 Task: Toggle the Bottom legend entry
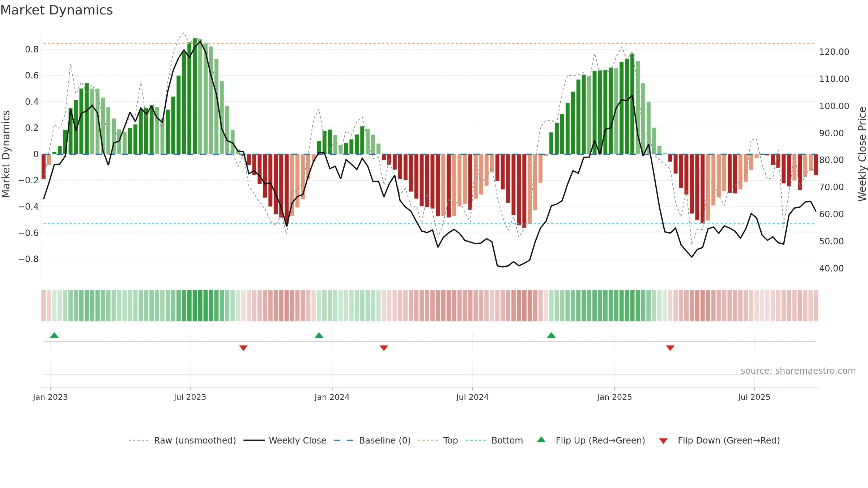[x=494, y=440]
